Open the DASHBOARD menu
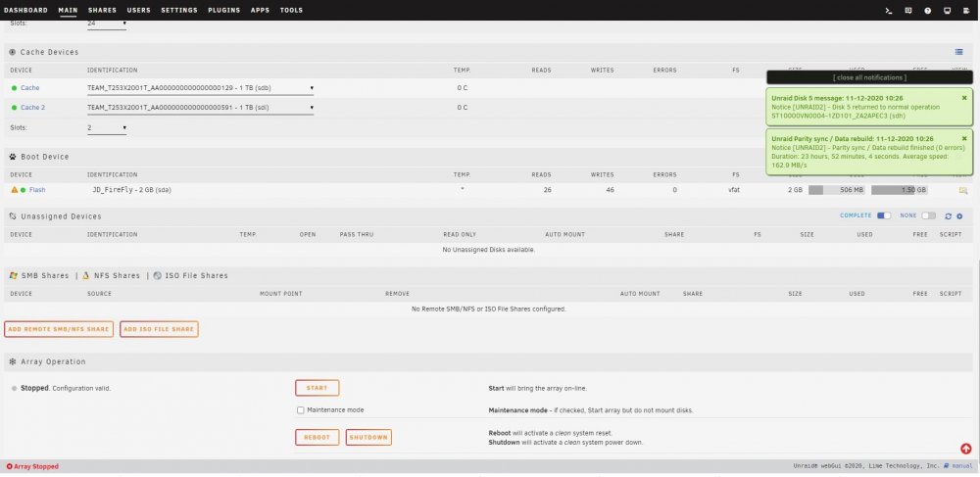This screenshot has width=980, height=477. coord(25,11)
